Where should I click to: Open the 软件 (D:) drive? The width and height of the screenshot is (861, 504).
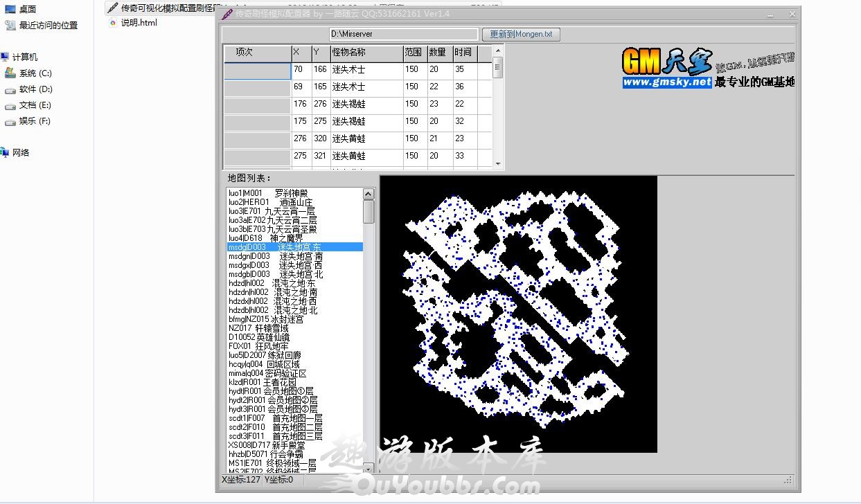(10, 89)
